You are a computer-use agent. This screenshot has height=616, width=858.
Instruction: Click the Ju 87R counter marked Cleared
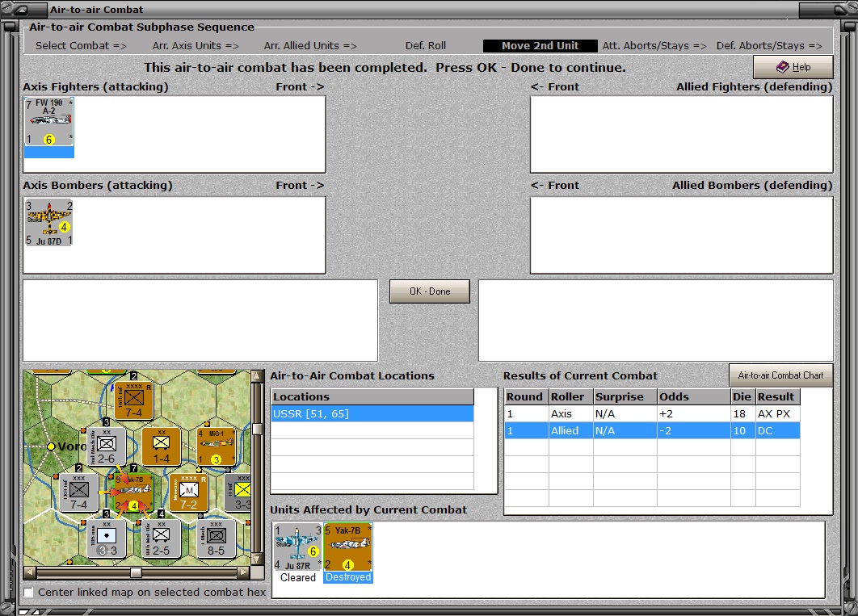297,547
